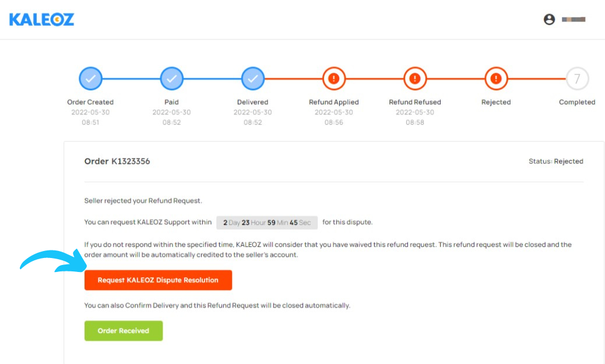Screen dimensions: 605x364
Task: Click the green Order Received button
Action: [x=124, y=331]
